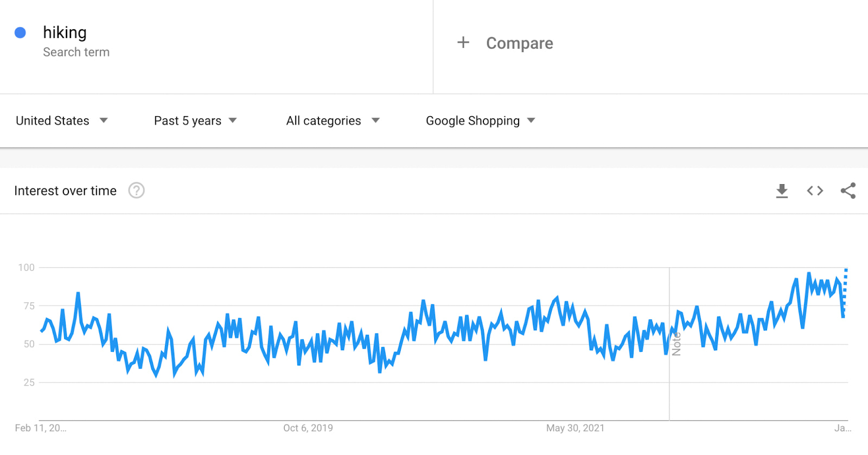
Task: Select the hiking search term label
Action: [x=65, y=33]
